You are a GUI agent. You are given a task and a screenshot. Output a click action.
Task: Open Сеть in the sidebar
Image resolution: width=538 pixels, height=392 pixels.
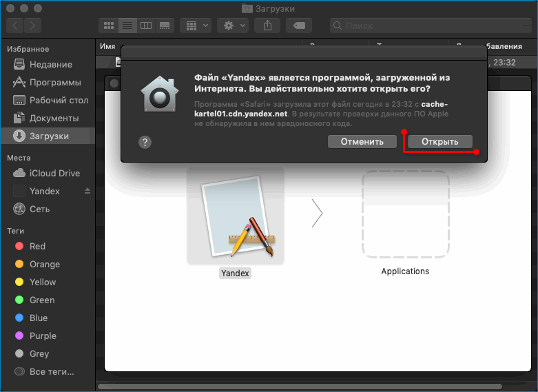(48, 209)
